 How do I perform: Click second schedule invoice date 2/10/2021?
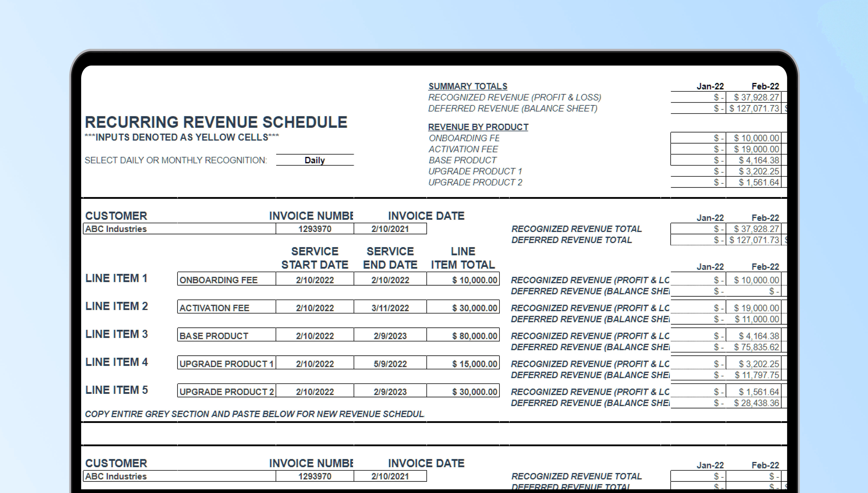pyautogui.click(x=390, y=477)
